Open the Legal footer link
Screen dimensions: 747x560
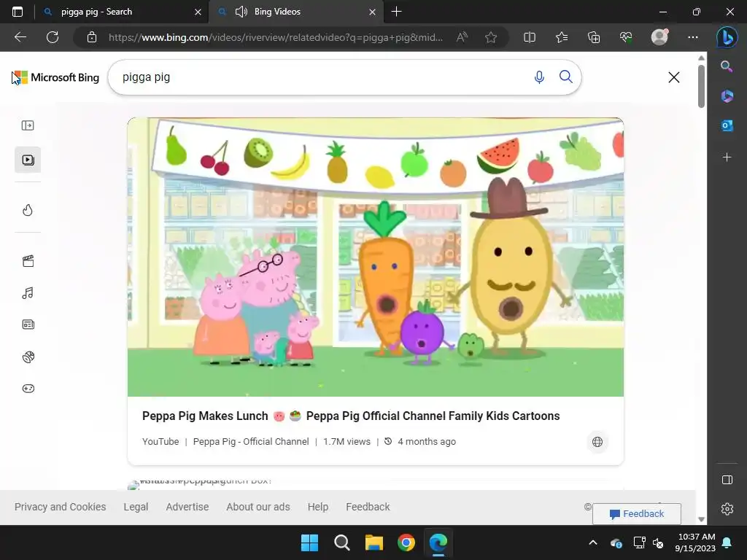[x=136, y=507]
